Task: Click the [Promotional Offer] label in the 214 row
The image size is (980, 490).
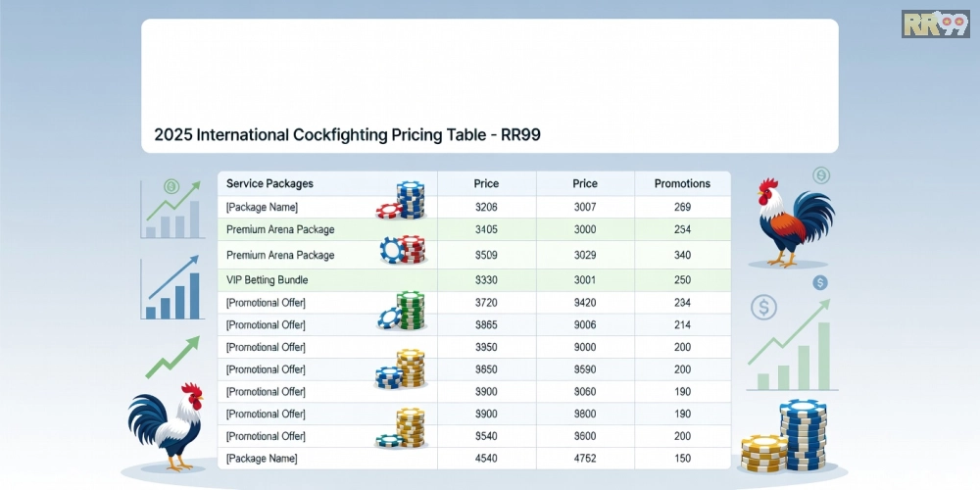Action: pyautogui.click(x=266, y=325)
